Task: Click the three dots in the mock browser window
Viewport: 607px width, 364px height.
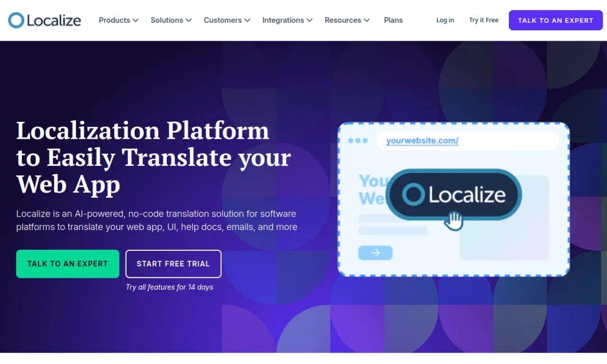Action: click(358, 141)
